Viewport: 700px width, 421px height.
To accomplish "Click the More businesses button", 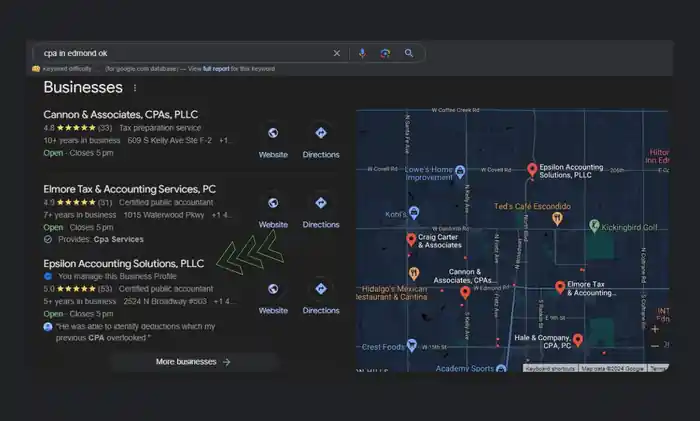I will pyautogui.click(x=193, y=362).
